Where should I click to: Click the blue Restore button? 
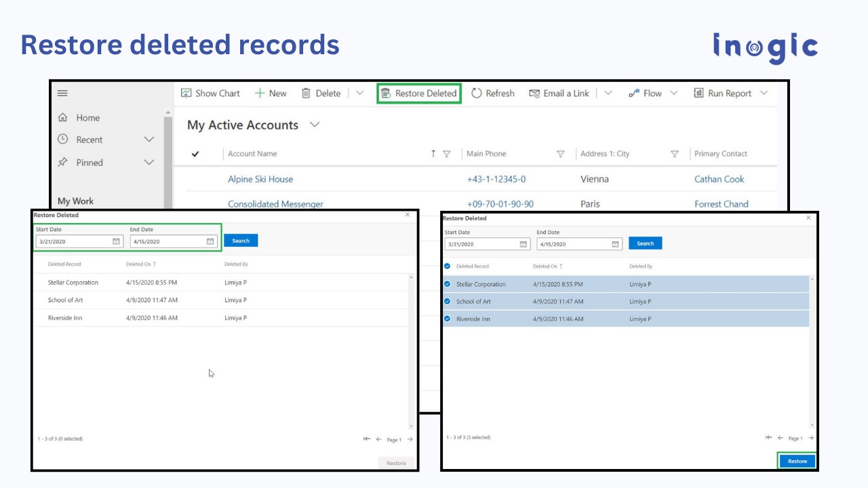point(797,461)
